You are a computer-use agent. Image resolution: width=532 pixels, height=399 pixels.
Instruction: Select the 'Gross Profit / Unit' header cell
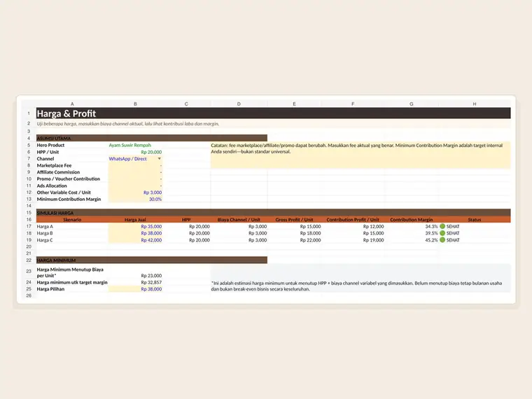click(x=294, y=220)
